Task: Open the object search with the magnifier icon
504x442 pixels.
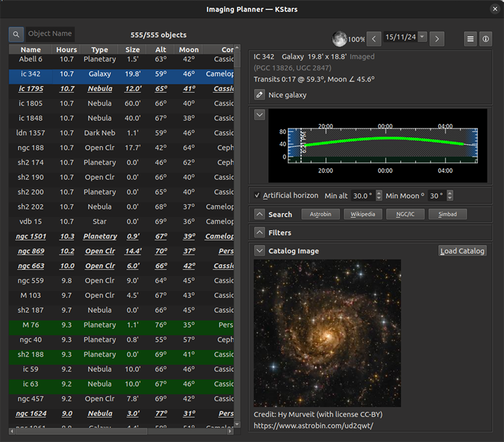Action: pos(15,34)
